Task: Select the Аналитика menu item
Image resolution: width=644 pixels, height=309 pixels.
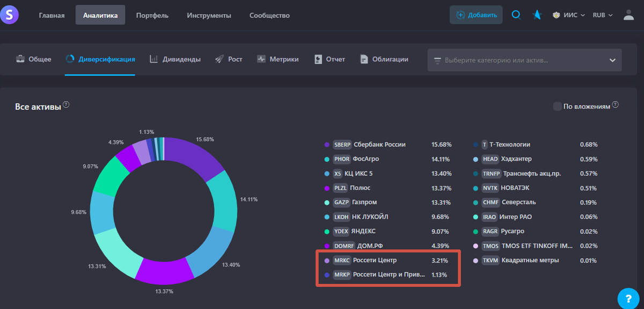Action: (x=100, y=15)
